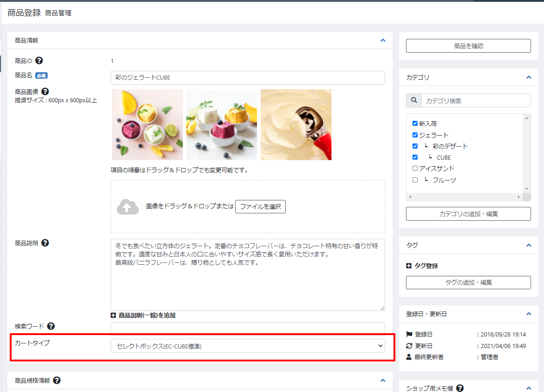Click the 管理者 last updater value

(489, 357)
